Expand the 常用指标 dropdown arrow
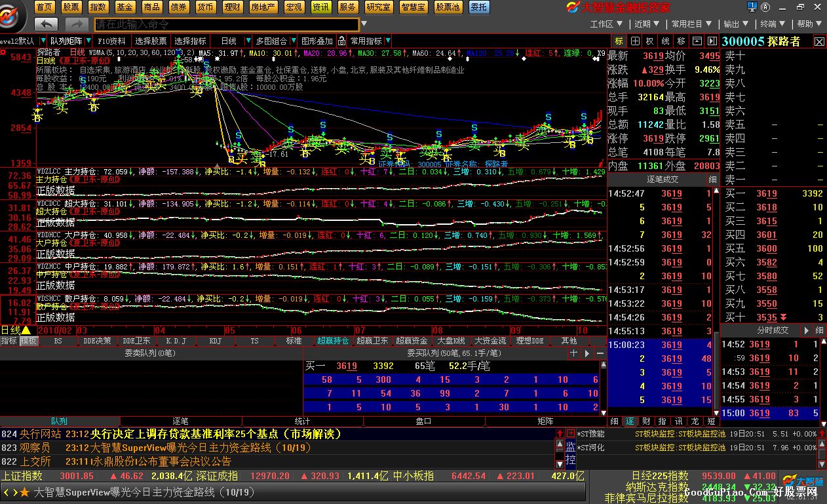The height and width of the screenshot is (504, 827). [x=388, y=41]
